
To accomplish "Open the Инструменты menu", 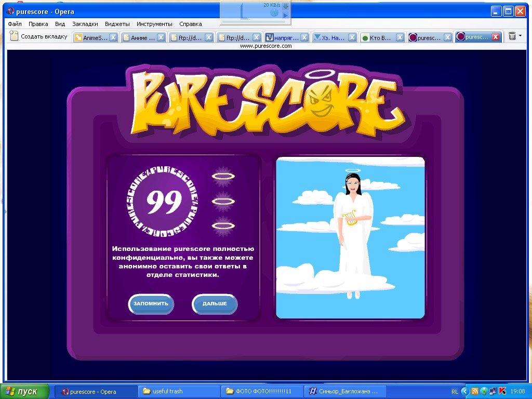I will click(154, 24).
